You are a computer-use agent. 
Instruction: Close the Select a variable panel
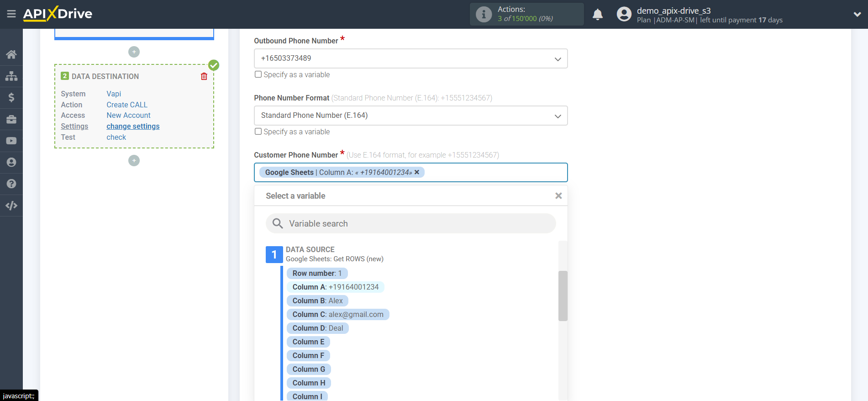click(558, 195)
